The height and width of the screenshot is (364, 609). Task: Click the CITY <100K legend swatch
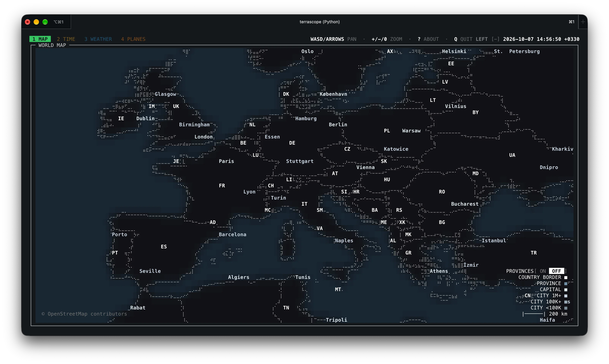click(566, 308)
